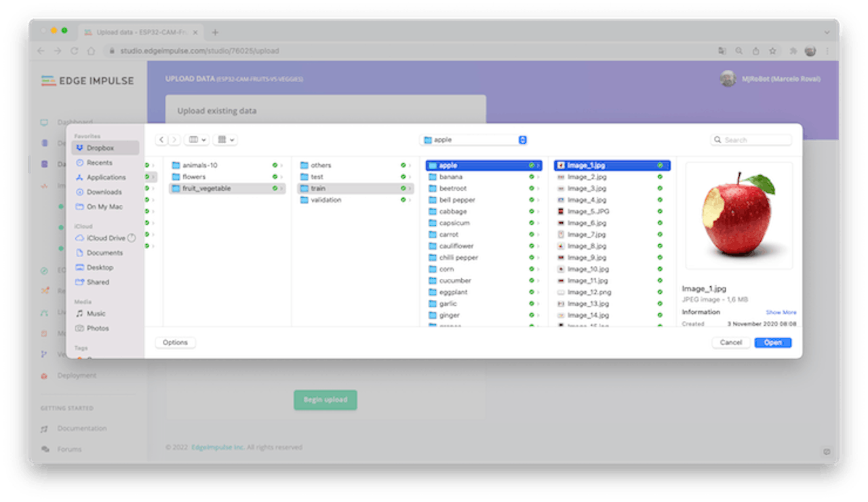This screenshot has width=868, height=502.
Task: Click the Edge Impulse logo
Action: point(87,81)
